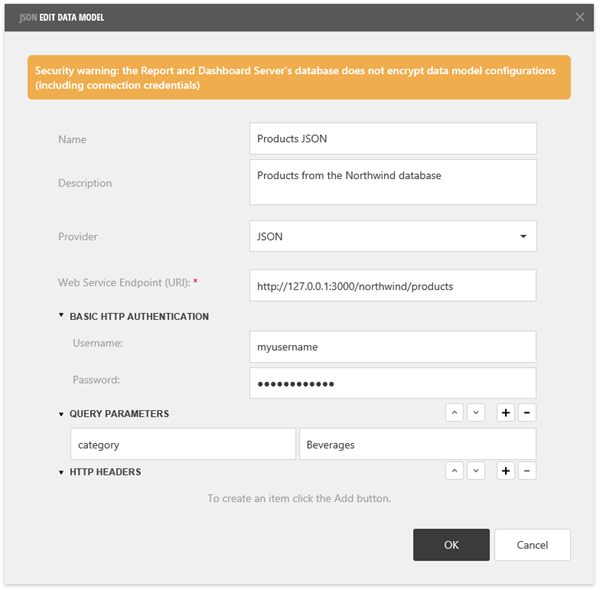Open the Provider dropdown showing JSON

point(392,236)
